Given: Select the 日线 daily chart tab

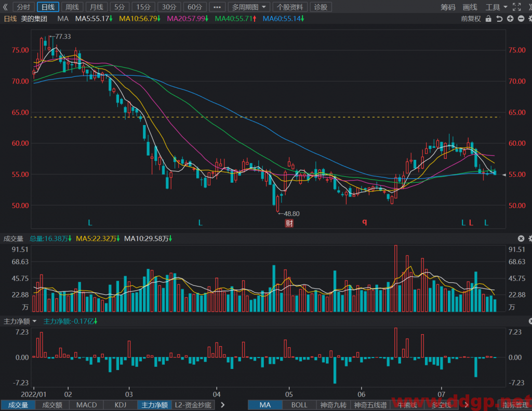Looking at the screenshot, I should click(48, 7).
